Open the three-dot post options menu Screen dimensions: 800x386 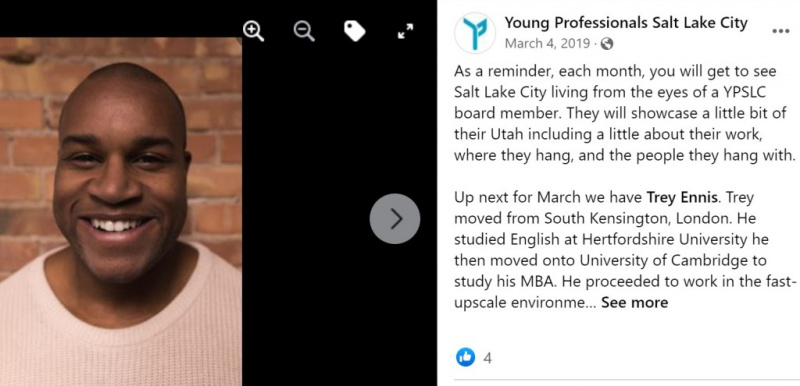pyautogui.click(x=781, y=31)
